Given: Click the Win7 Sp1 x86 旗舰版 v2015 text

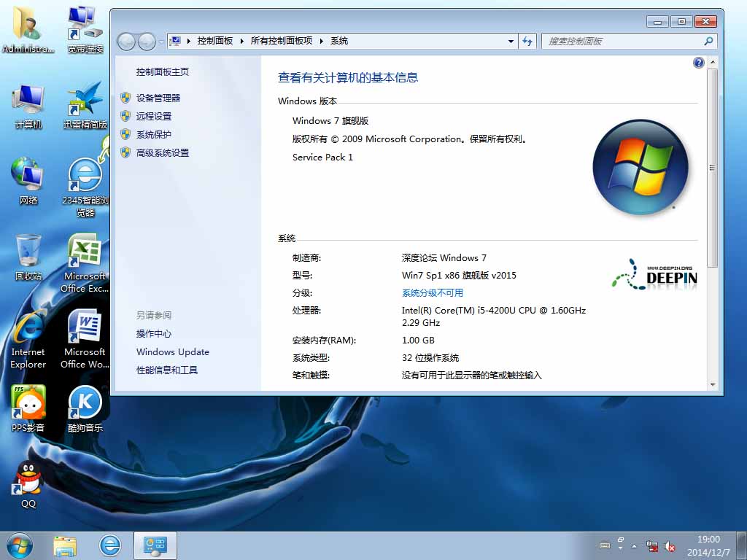Looking at the screenshot, I should 459,275.
